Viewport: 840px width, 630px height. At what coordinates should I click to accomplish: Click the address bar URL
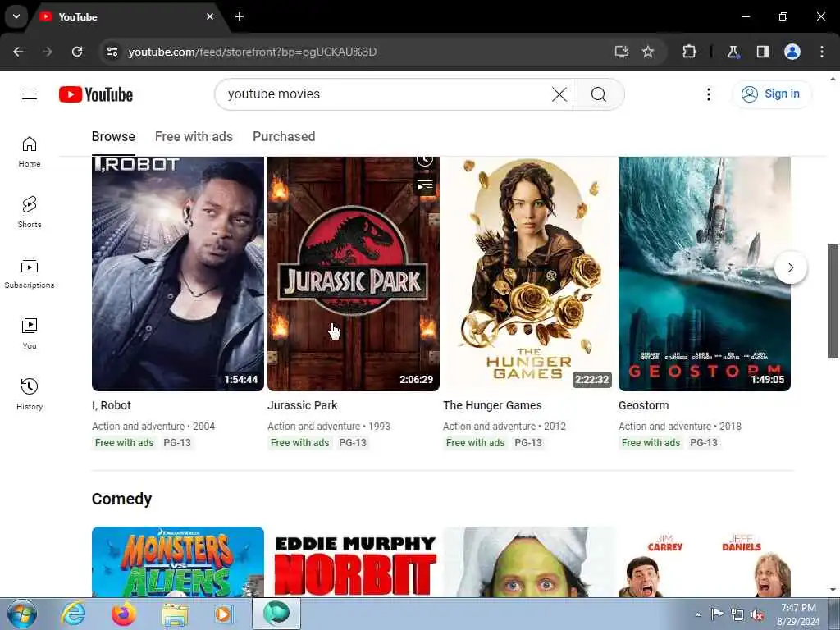[253, 52]
